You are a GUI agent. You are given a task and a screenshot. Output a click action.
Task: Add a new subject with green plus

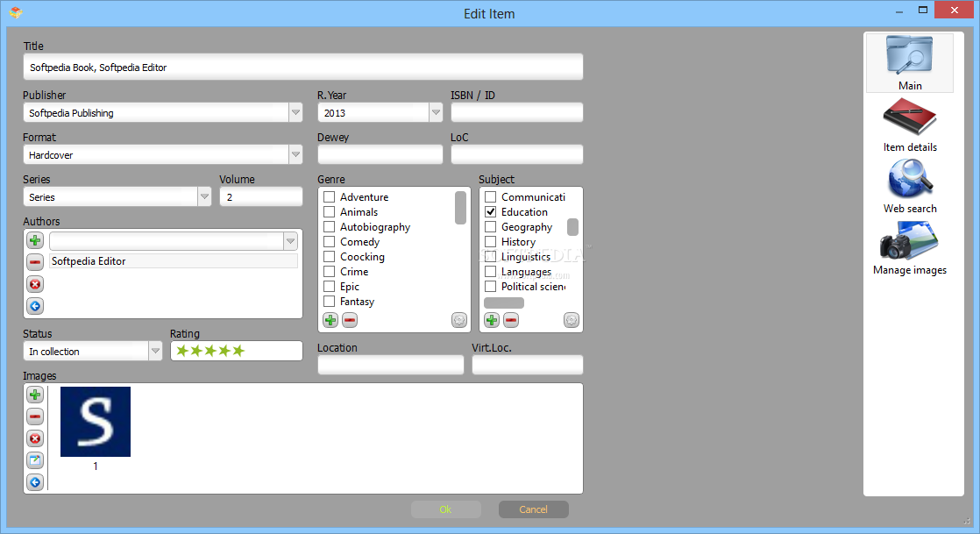492,320
